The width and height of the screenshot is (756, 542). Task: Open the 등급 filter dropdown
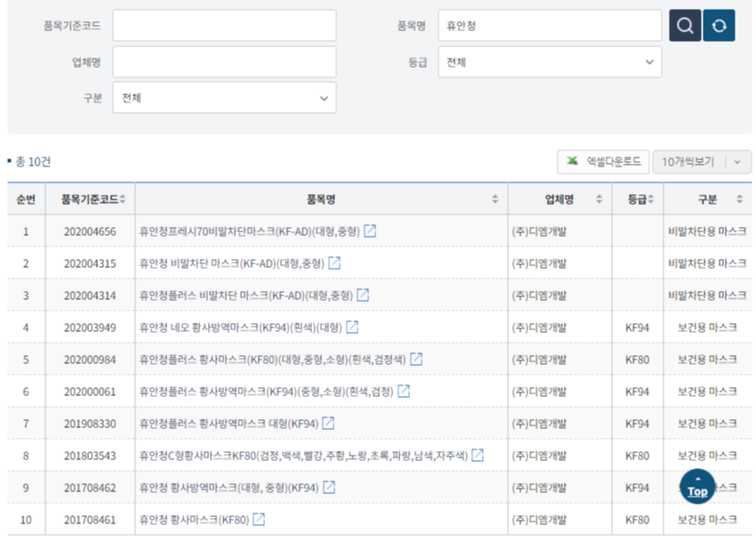click(550, 61)
